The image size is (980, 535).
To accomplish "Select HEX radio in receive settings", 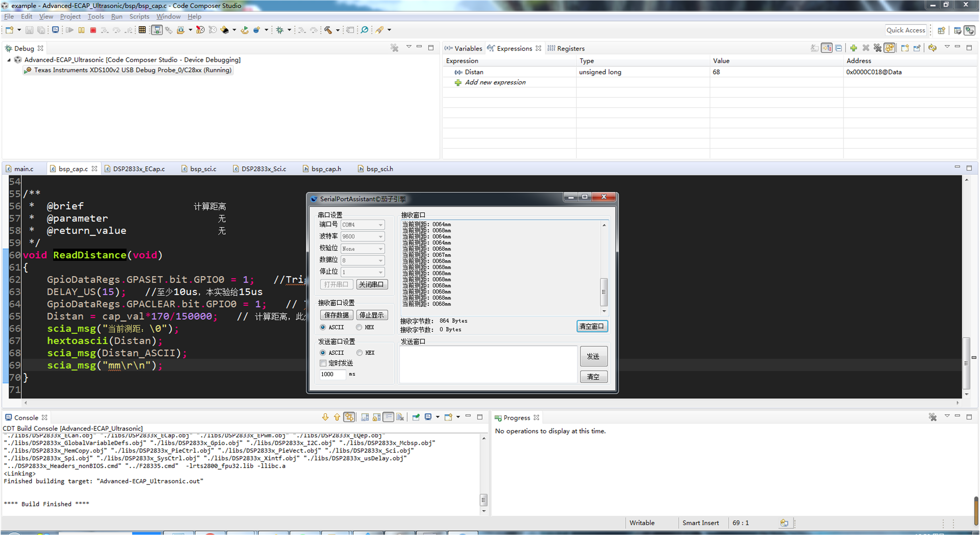I will (359, 327).
